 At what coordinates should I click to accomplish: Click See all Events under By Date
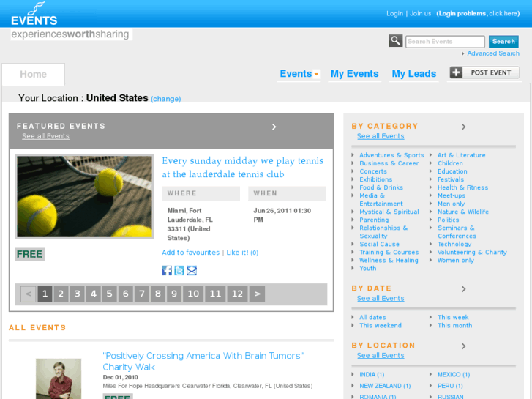click(381, 298)
